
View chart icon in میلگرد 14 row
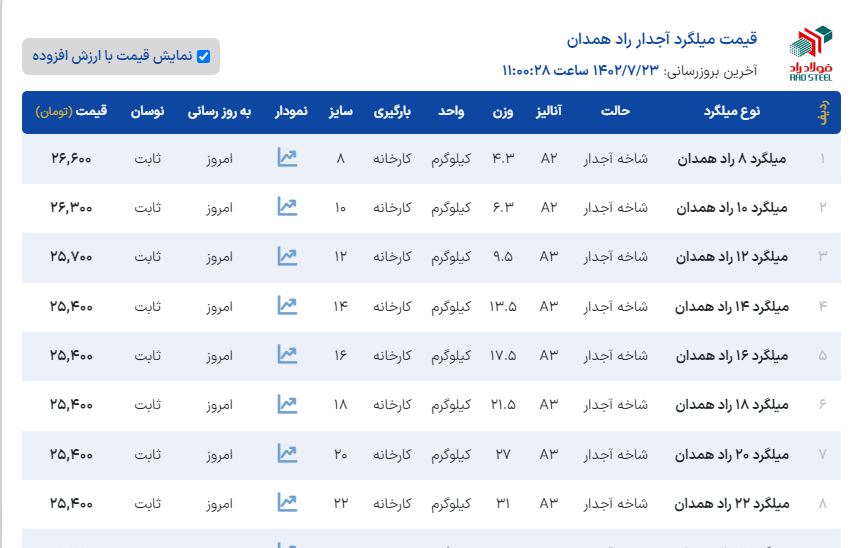click(287, 306)
